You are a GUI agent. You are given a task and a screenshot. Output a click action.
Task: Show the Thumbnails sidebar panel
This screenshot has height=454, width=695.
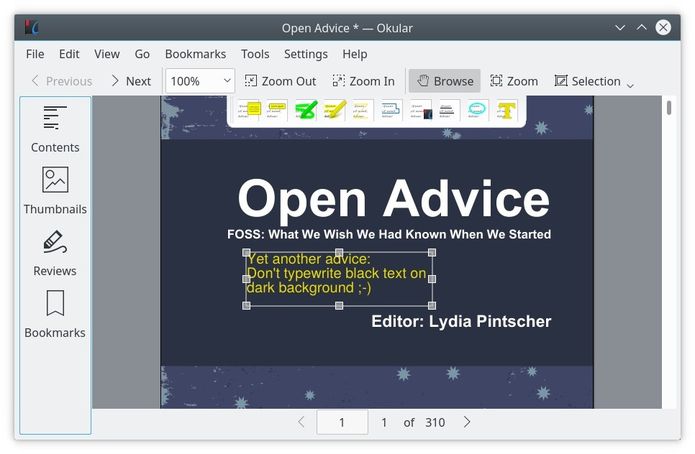click(55, 191)
